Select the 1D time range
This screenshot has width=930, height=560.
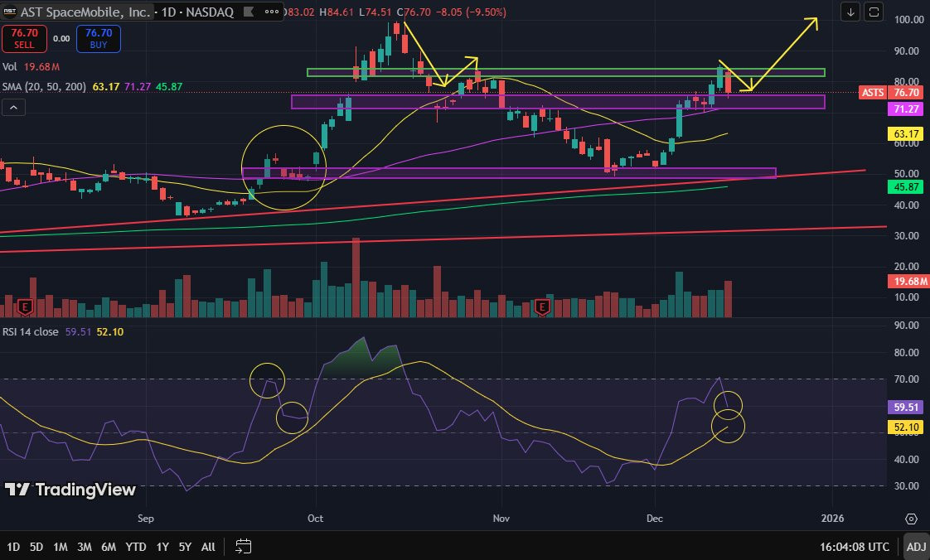pos(13,547)
